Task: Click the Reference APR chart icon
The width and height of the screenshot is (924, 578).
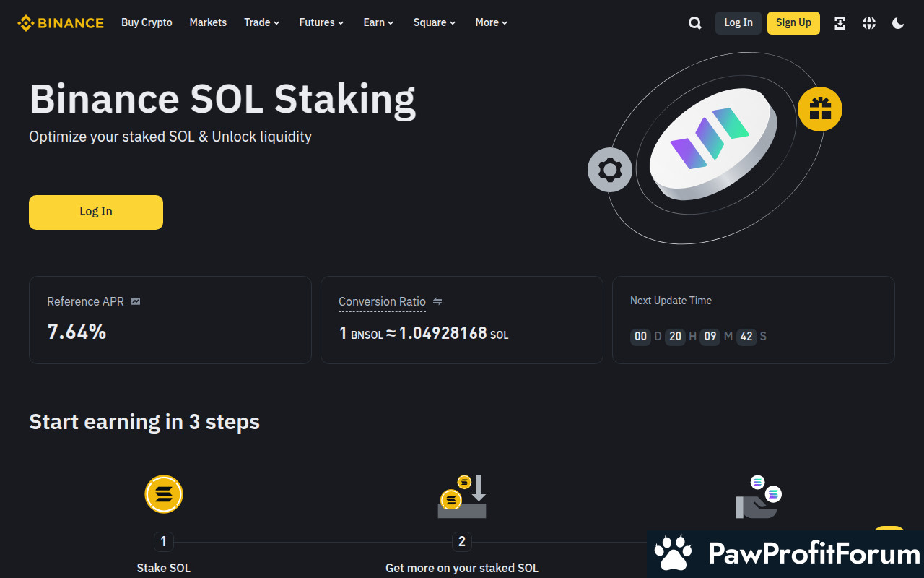Action: coord(136,301)
